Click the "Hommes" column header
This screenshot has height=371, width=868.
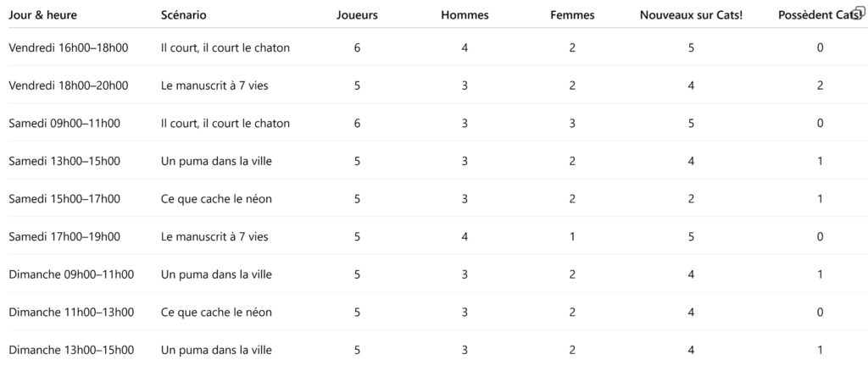(x=465, y=15)
